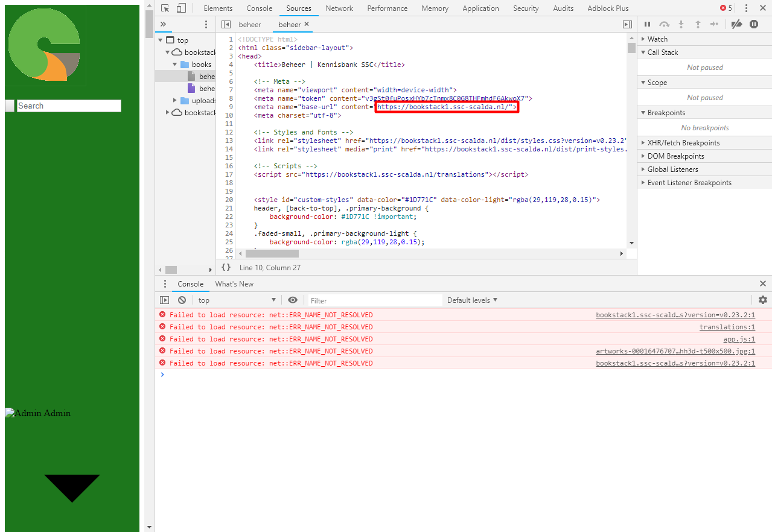Follow the translations:1 console link
The height and width of the screenshot is (532, 772).
727,326
